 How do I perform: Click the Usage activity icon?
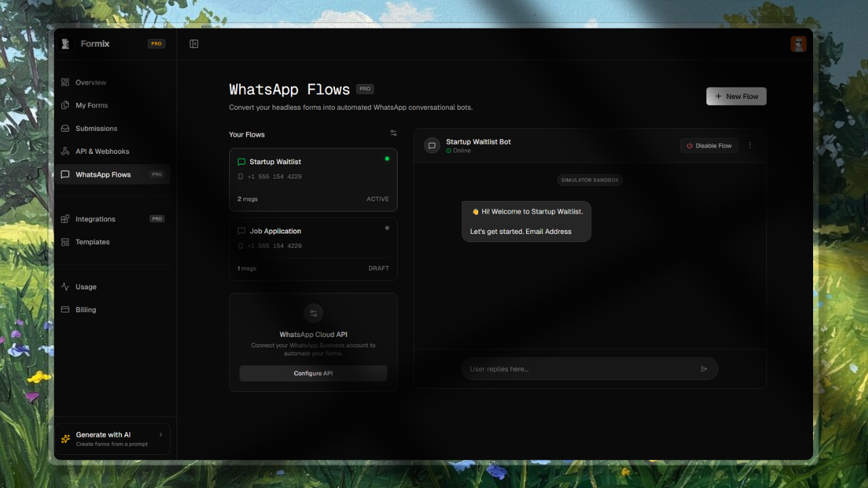(x=65, y=287)
